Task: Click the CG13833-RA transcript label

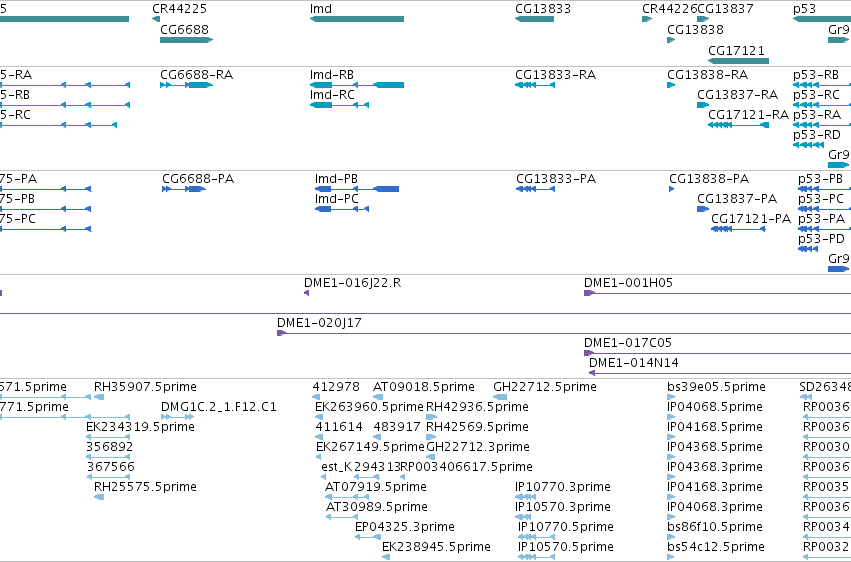Action: [x=555, y=74]
